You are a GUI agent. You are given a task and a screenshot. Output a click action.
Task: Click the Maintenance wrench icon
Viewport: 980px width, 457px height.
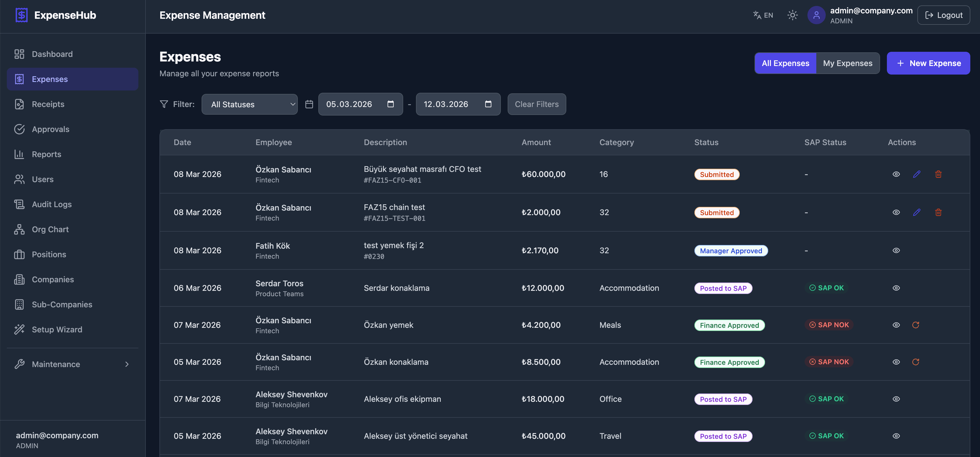19,364
